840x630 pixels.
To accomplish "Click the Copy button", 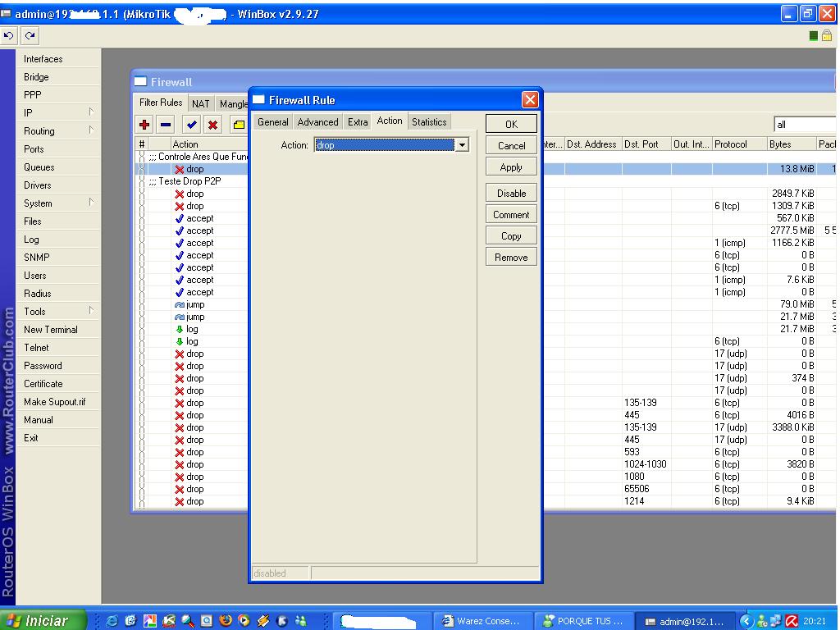I will (x=511, y=235).
